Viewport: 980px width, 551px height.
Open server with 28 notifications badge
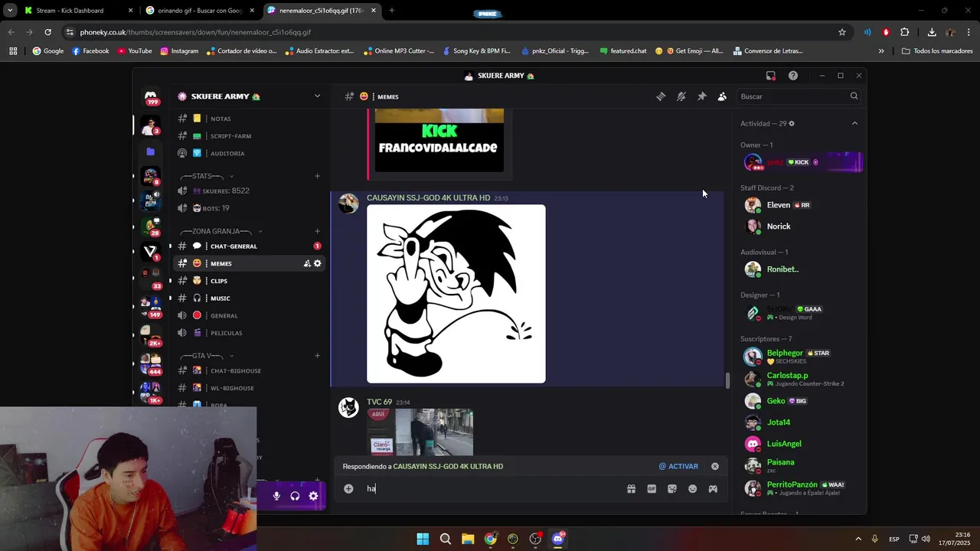tap(151, 227)
